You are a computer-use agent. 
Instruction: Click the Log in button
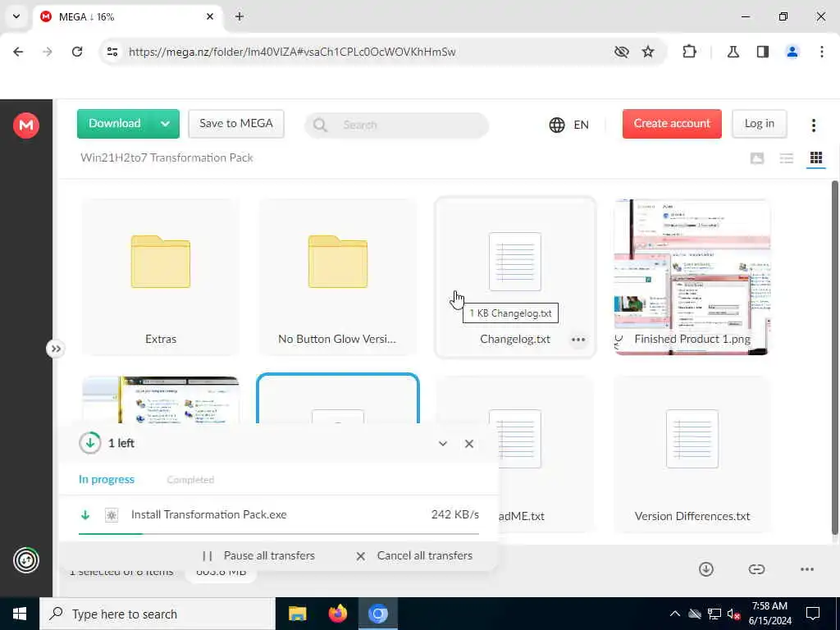tap(759, 124)
